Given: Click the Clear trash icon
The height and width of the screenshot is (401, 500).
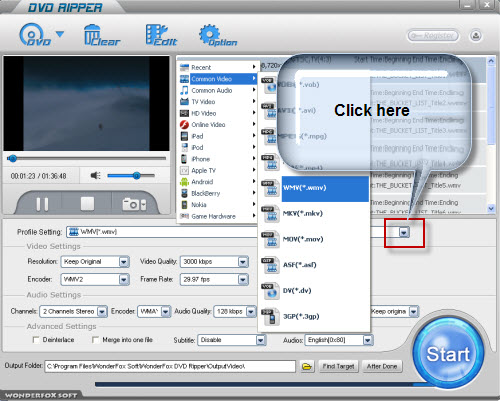Looking at the screenshot, I should pos(102,35).
